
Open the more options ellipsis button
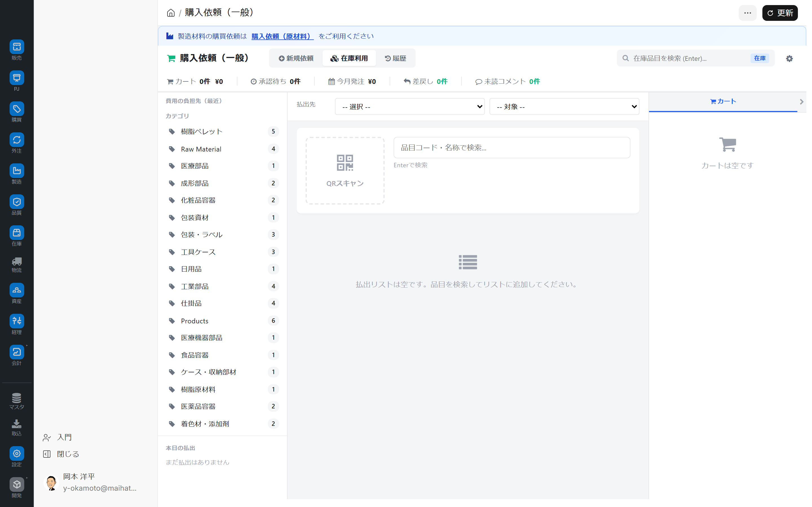click(x=747, y=13)
